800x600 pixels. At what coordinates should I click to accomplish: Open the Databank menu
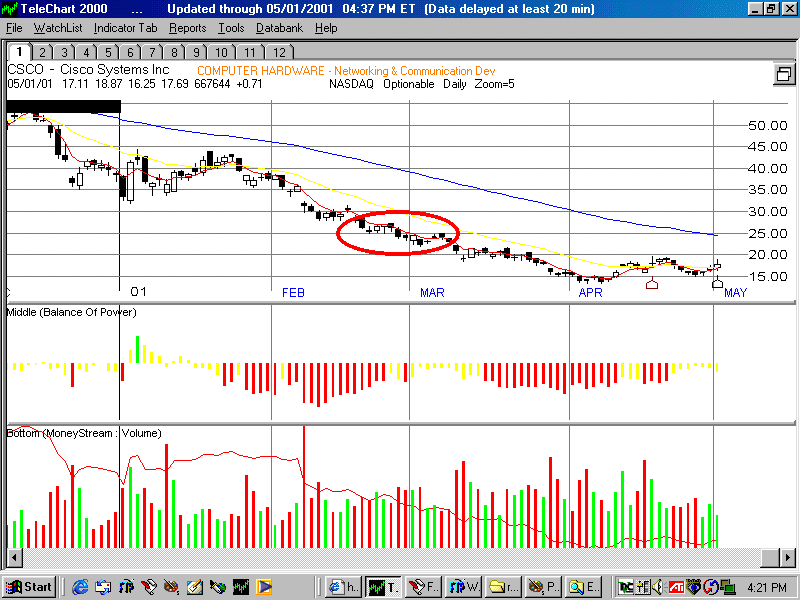[x=279, y=28]
